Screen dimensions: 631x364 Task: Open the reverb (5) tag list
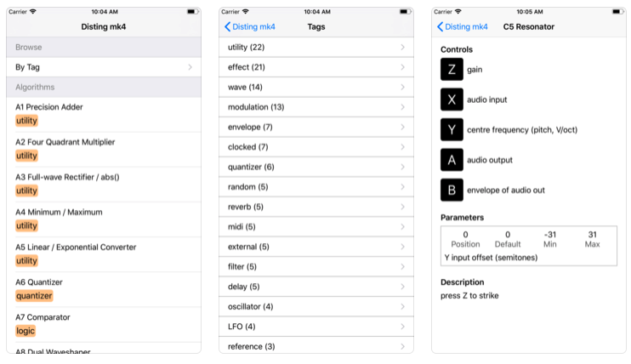(x=316, y=207)
